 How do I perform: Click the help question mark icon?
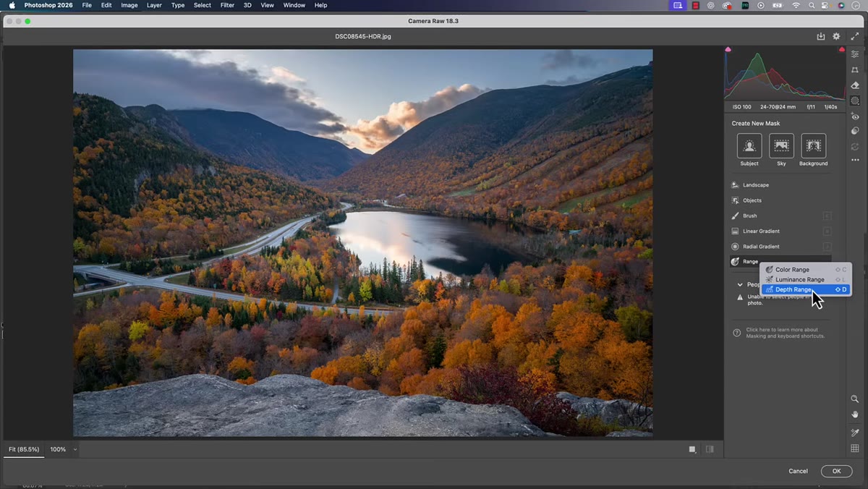737,333
